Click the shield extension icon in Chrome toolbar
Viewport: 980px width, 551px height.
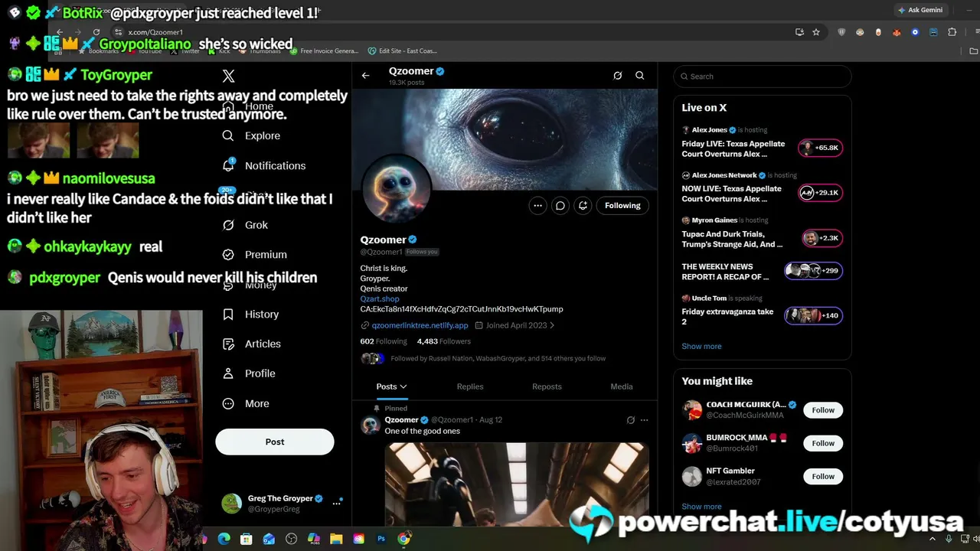click(842, 32)
